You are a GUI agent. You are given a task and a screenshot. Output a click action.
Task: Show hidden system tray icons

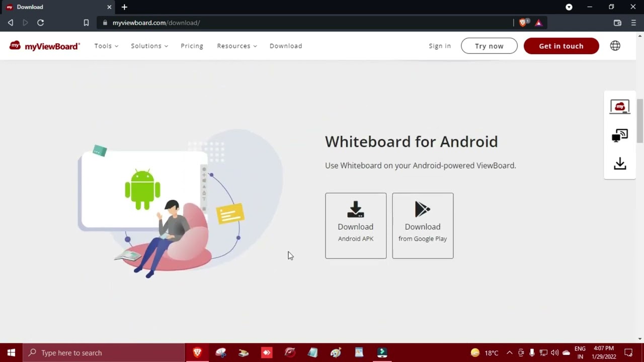click(509, 352)
